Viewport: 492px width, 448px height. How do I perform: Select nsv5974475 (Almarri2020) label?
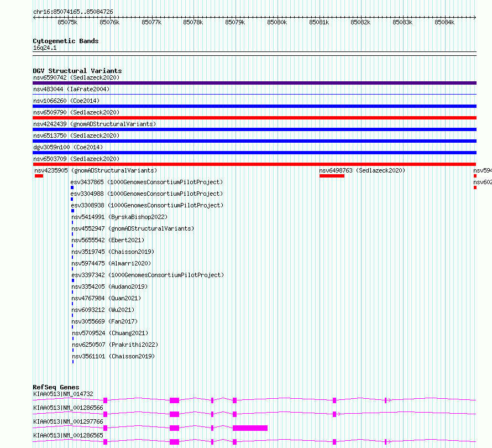coord(111,263)
